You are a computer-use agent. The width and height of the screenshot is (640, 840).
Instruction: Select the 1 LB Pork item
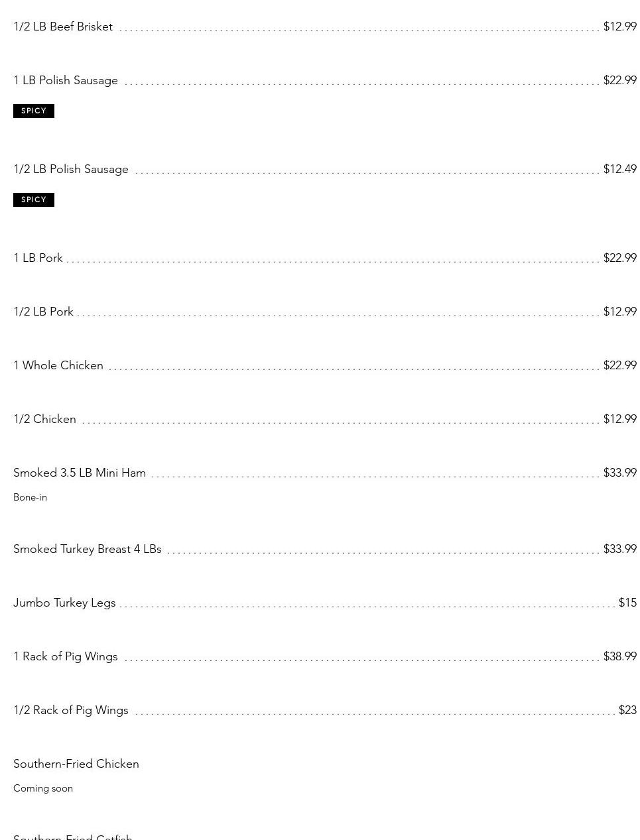[38, 258]
